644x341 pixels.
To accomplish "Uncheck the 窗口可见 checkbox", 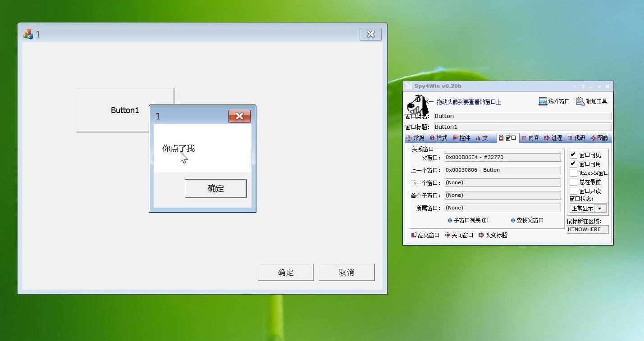I will coord(573,155).
